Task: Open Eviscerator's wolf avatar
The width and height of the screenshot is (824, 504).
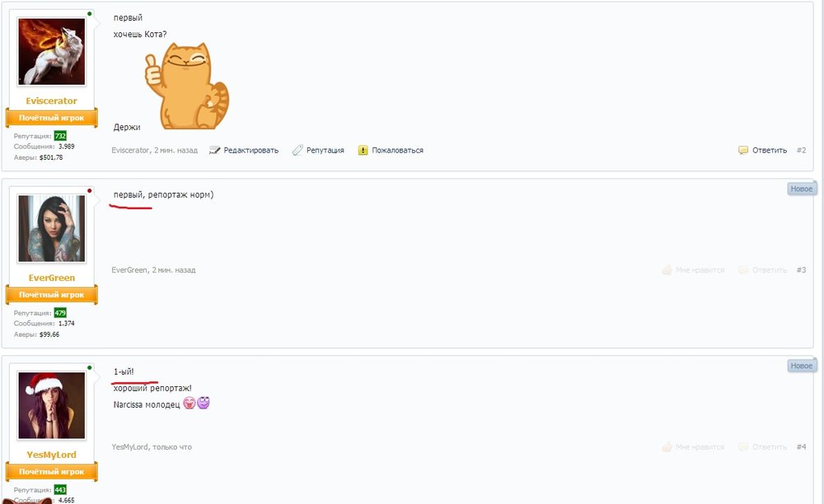Action: click(51, 52)
